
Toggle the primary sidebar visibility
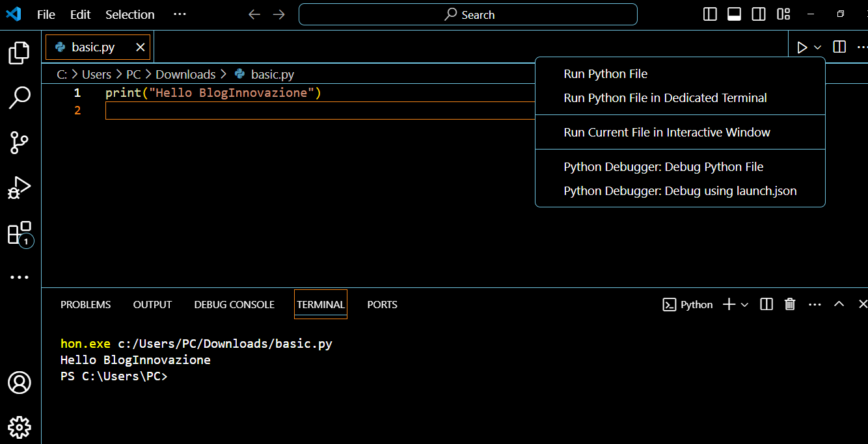710,14
